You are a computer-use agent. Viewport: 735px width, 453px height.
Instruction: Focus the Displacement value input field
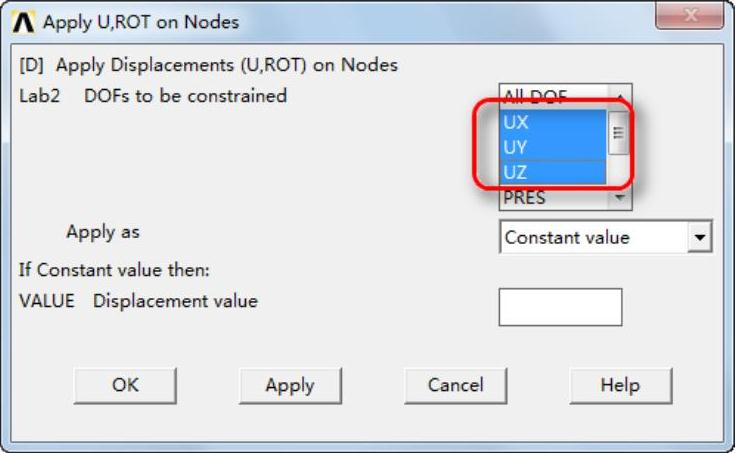click(x=560, y=307)
